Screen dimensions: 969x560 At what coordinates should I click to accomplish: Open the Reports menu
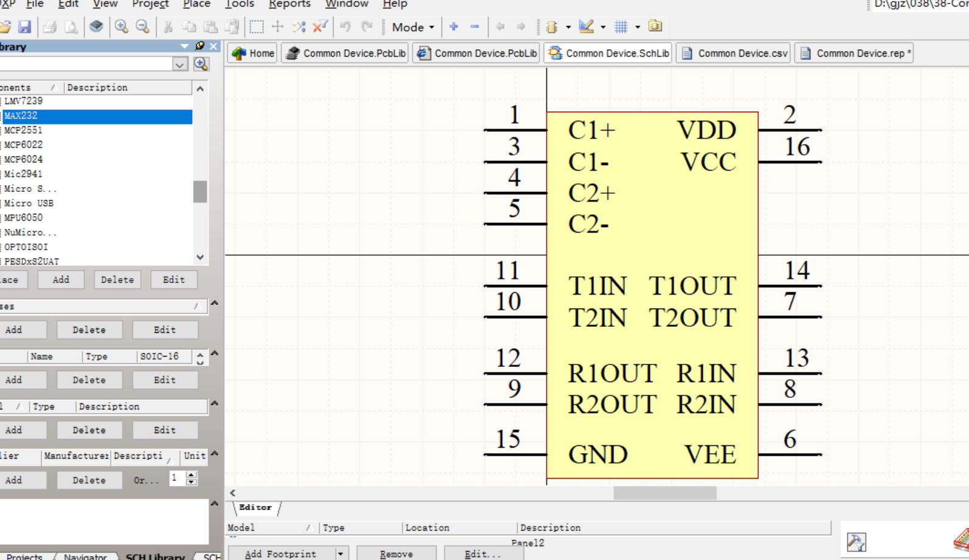pyautogui.click(x=289, y=4)
